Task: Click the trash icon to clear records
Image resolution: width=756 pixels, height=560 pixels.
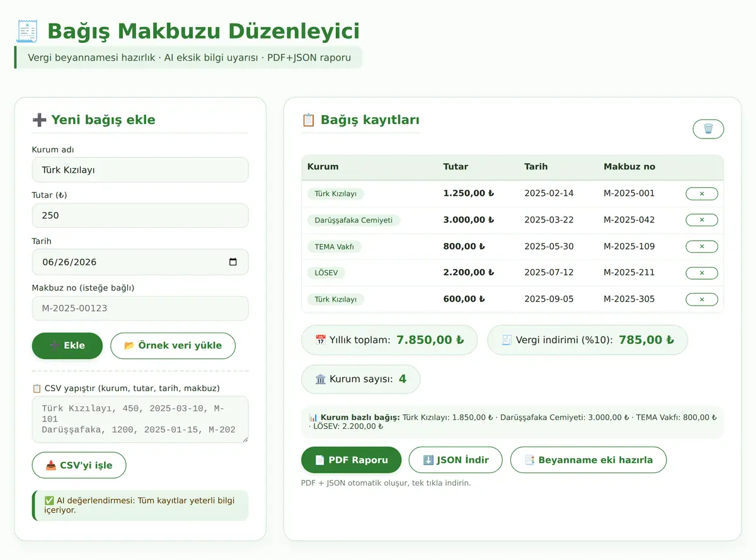Action: (x=708, y=129)
